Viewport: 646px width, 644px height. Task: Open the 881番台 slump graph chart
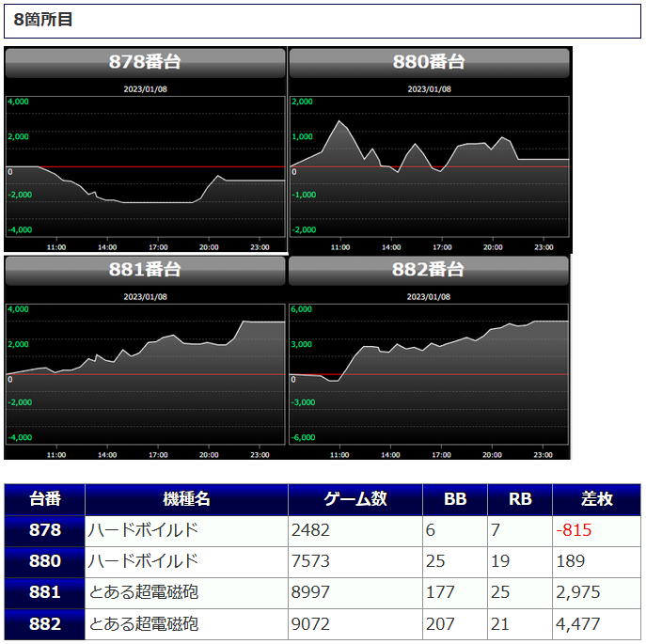[x=145, y=374]
